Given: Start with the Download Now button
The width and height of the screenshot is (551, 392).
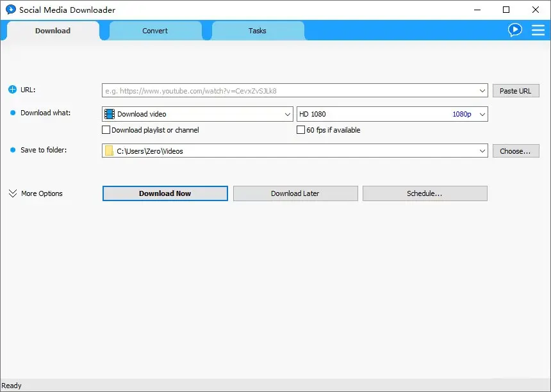Looking at the screenshot, I should point(165,193).
